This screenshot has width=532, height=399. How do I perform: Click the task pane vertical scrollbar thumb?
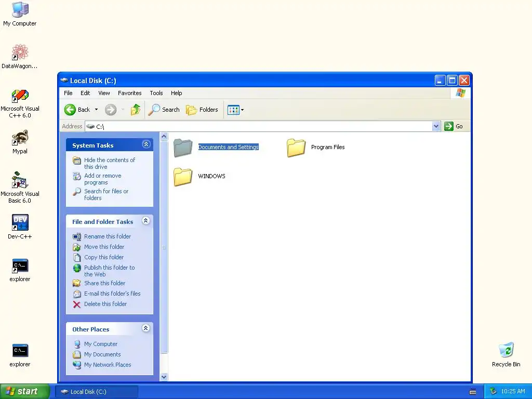[164, 247]
